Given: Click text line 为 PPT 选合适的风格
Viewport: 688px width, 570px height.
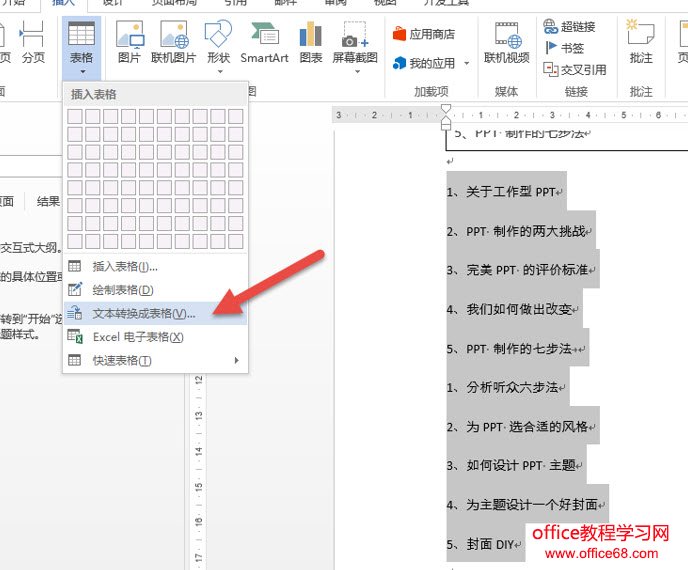Looking at the screenshot, I should click(x=527, y=427).
